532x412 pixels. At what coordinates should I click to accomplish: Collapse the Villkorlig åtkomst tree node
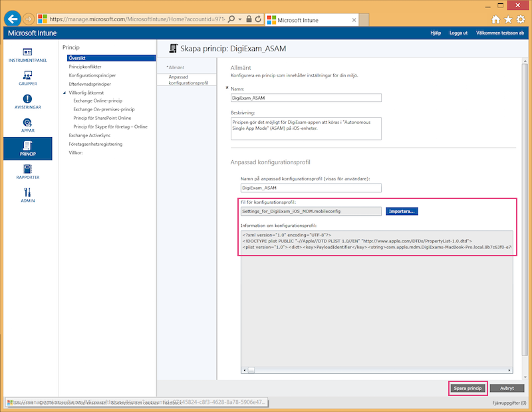click(x=65, y=93)
